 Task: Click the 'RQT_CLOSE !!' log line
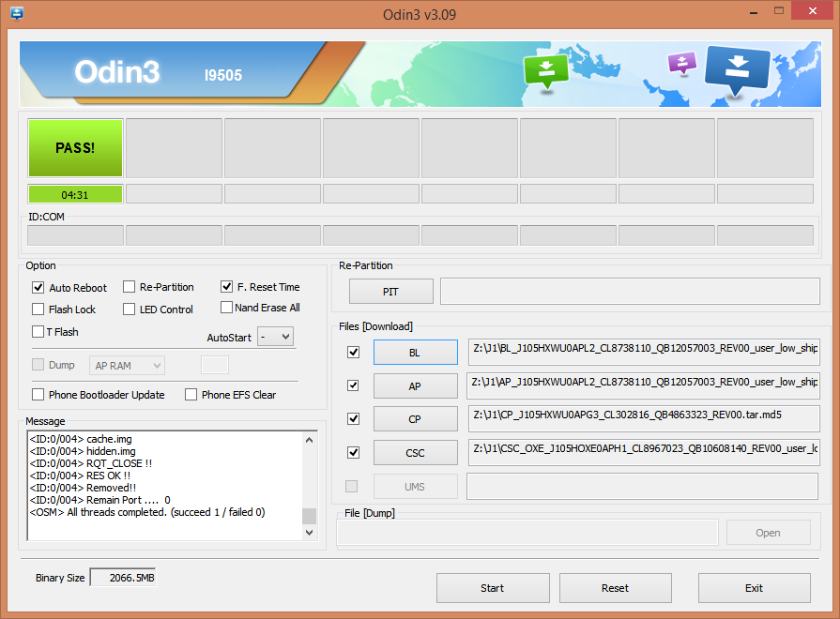pyautogui.click(x=91, y=463)
